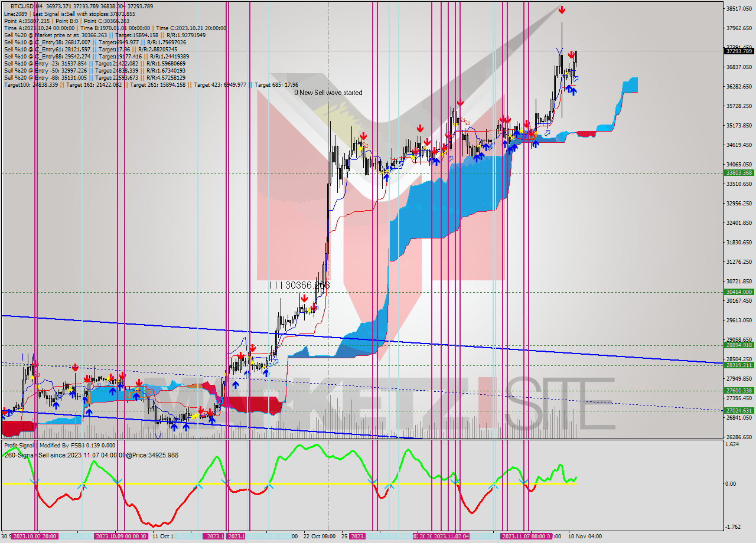The image size is (756, 543).
Task: Click the -1.762 indicator scale label
Action: (733, 527)
